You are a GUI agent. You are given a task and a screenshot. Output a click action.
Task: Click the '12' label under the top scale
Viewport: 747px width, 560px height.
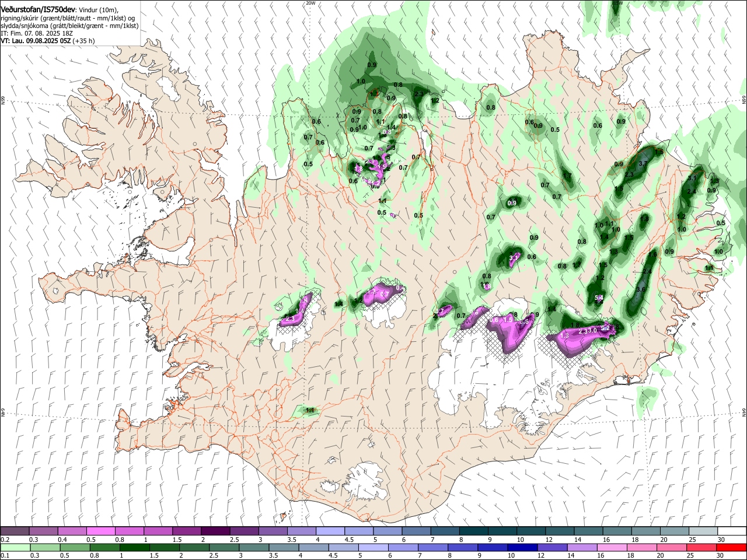[549, 540]
